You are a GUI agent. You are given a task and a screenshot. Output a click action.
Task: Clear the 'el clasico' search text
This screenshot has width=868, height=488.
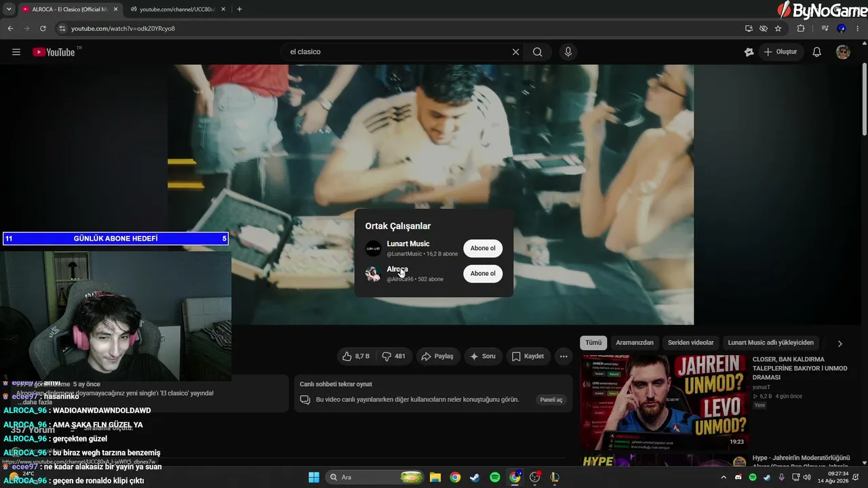(515, 52)
